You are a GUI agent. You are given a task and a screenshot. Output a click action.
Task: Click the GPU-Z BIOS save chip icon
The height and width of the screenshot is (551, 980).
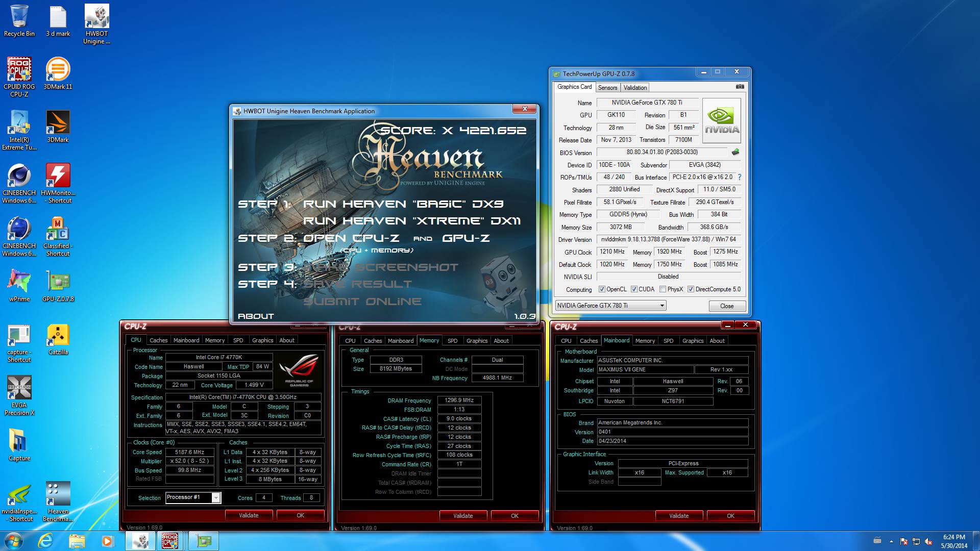tap(735, 152)
